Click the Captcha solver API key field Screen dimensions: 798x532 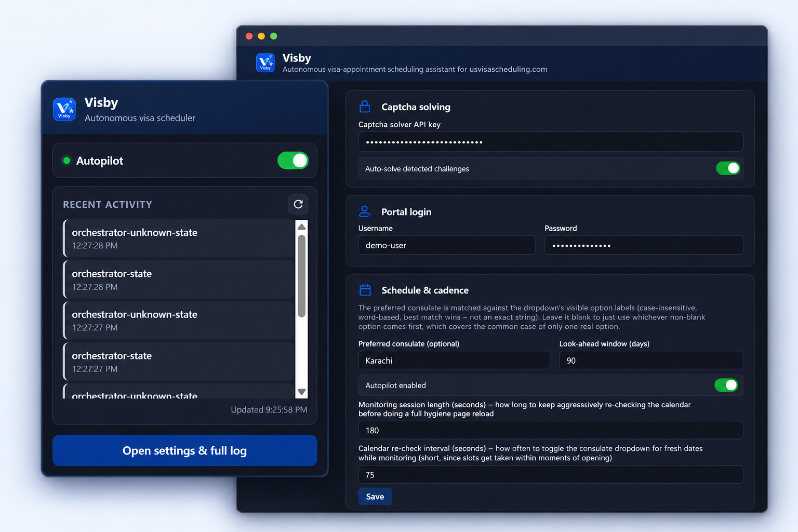[x=551, y=141]
